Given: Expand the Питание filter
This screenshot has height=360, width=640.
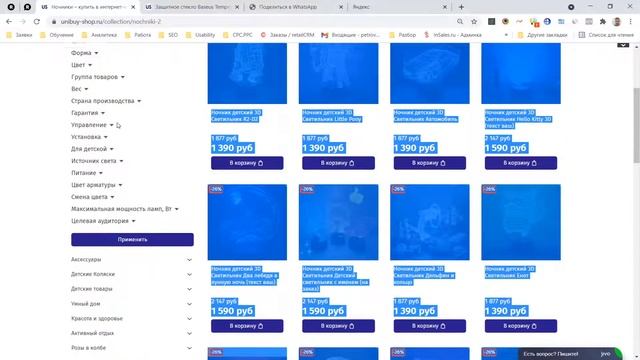Looking at the screenshot, I should (x=87, y=173).
